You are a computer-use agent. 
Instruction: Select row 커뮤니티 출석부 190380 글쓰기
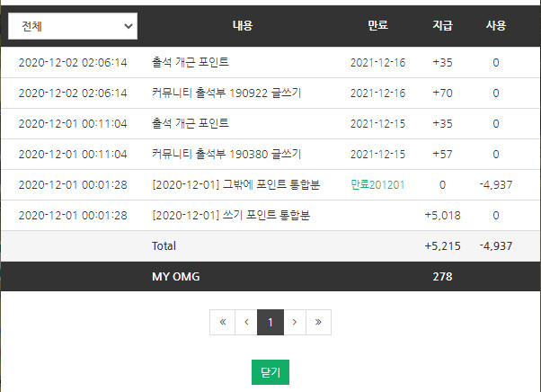(x=270, y=155)
